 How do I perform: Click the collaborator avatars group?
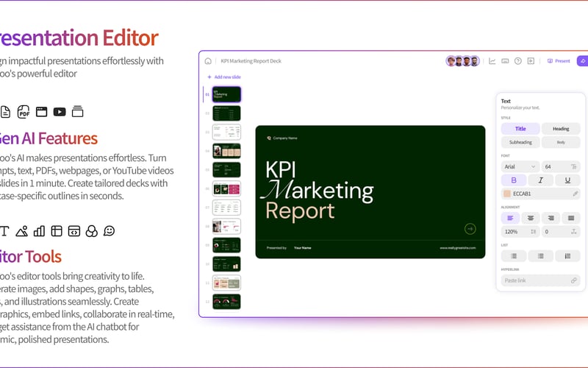[462, 61]
